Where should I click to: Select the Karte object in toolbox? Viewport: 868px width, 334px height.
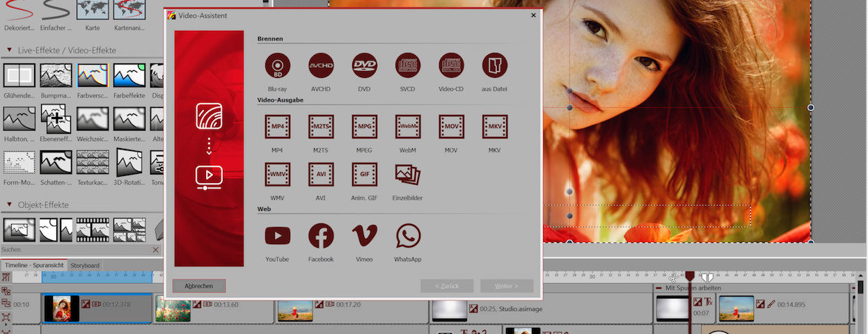coord(93,10)
